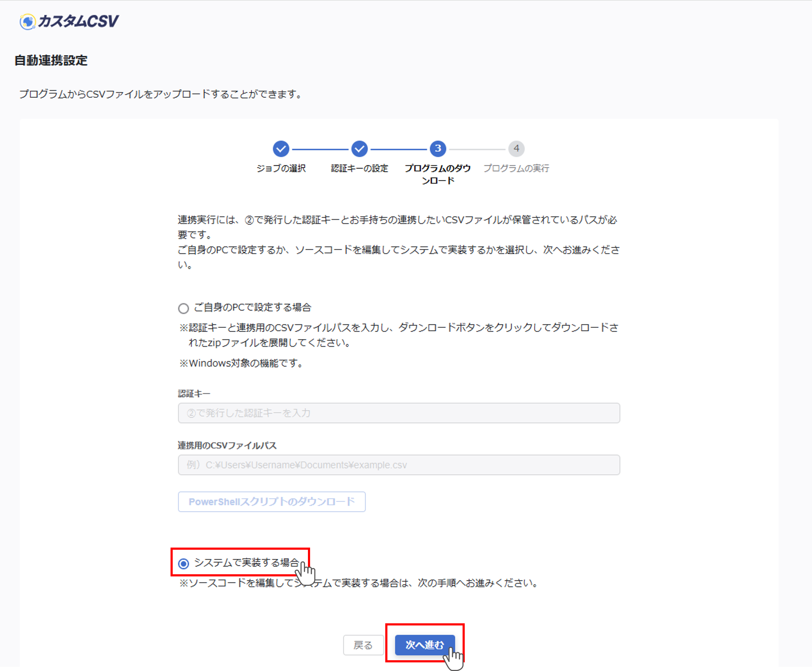Click the step 1 checkmark circle
Image resolution: width=812 pixels, height=671 pixels.
click(281, 149)
